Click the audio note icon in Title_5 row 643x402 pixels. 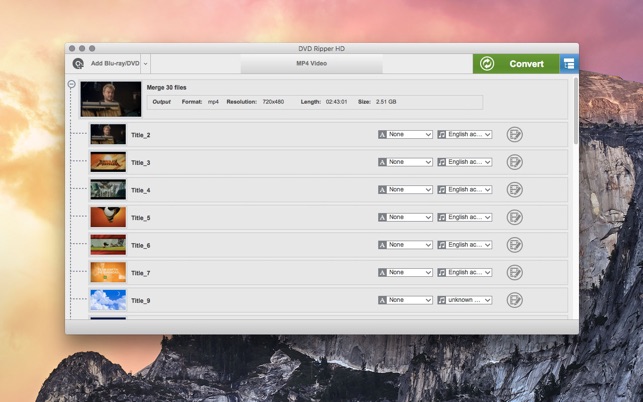442,217
